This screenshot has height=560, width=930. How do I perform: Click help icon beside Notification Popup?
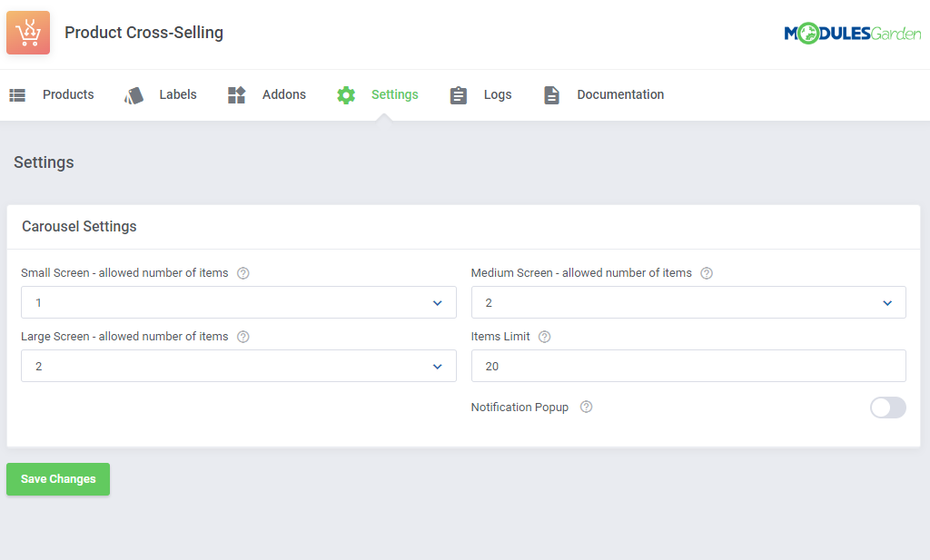click(586, 408)
